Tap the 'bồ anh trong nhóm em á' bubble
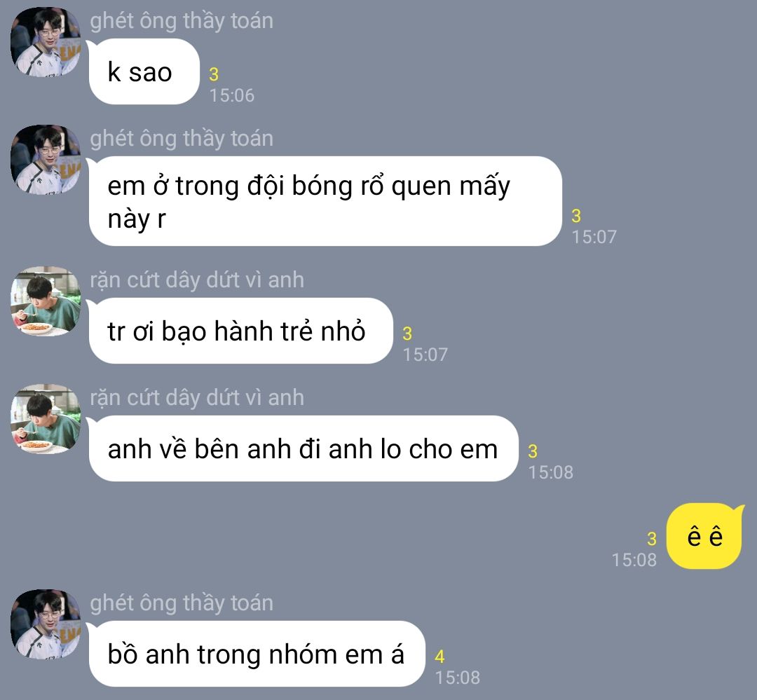757x700 pixels. [257, 654]
